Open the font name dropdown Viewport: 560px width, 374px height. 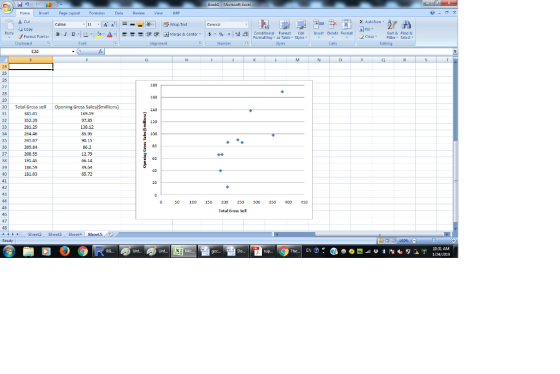point(84,25)
